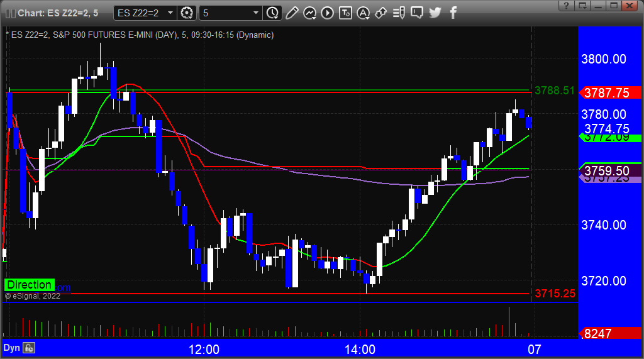644x359 pixels.
Task: Click the 3720.00 price axis label
Action: pyautogui.click(x=604, y=281)
